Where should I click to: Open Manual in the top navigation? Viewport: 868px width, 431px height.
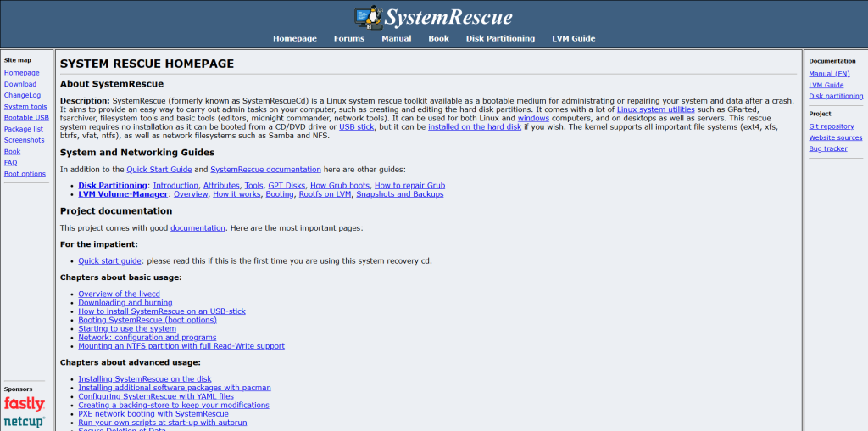coord(397,38)
